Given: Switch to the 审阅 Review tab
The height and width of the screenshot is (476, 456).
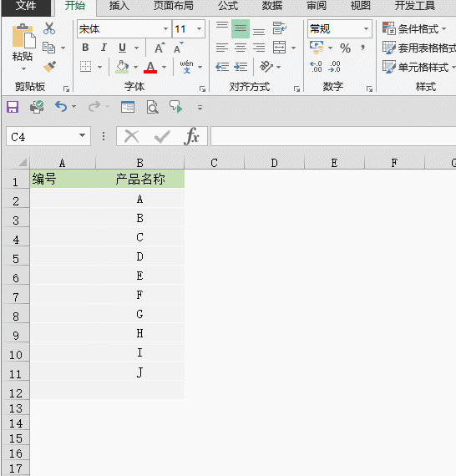Looking at the screenshot, I should (317, 6).
